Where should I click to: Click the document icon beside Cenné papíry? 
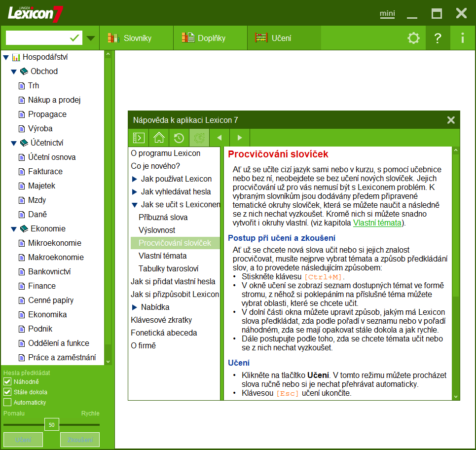pos(22,300)
